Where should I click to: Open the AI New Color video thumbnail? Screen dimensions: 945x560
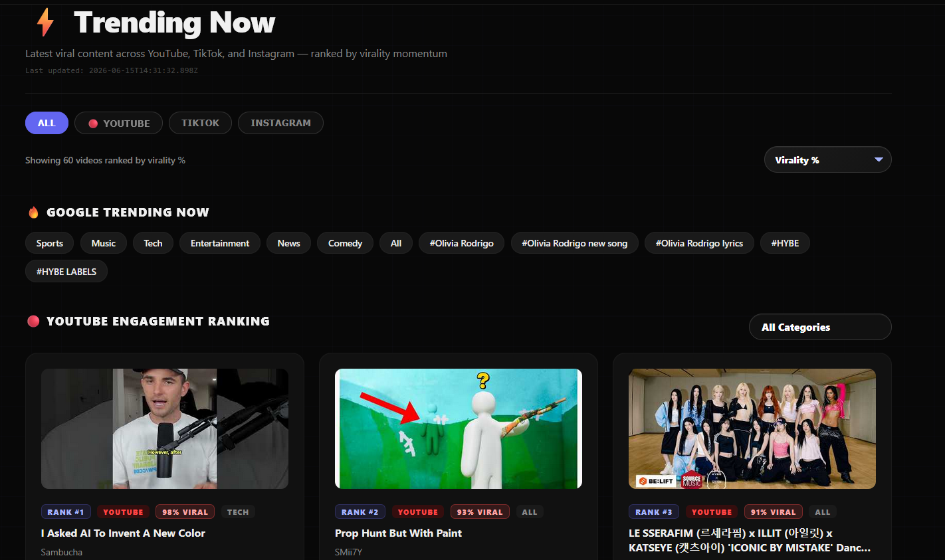point(165,428)
